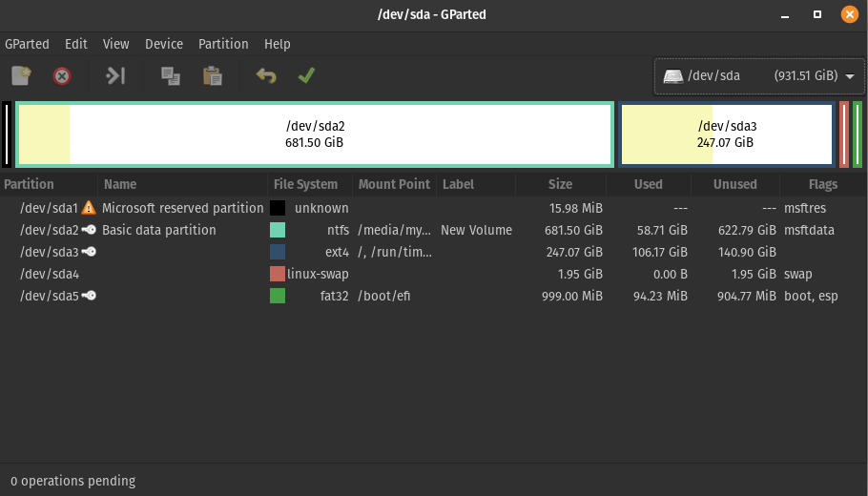Click the 'boot, esp' flags cell
Screen dimensions: 868x496
click(x=811, y=296)
